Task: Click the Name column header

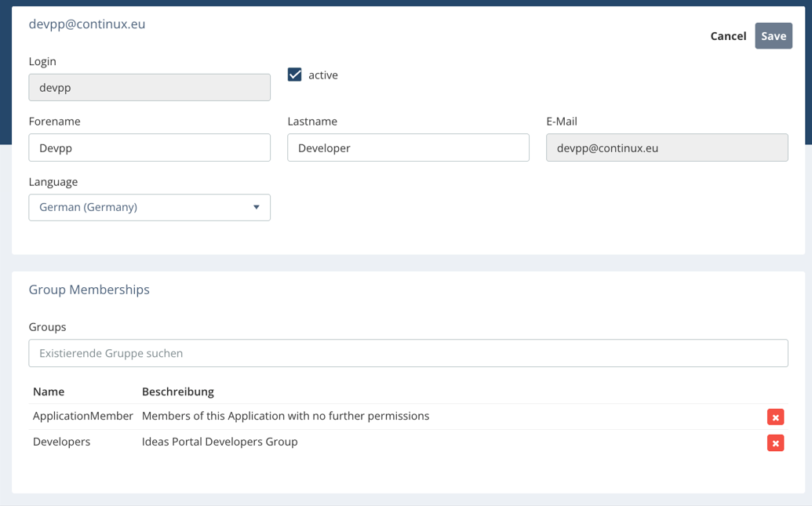Action: 49,391
